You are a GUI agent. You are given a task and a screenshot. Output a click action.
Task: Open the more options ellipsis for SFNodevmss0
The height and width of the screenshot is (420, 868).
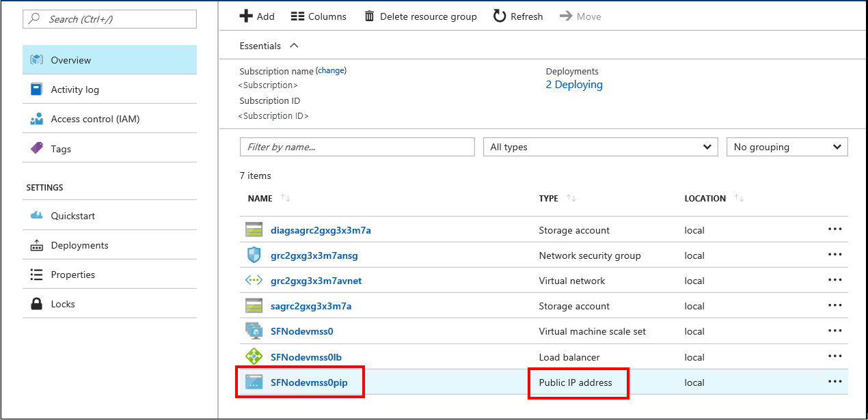click(835, 331)
